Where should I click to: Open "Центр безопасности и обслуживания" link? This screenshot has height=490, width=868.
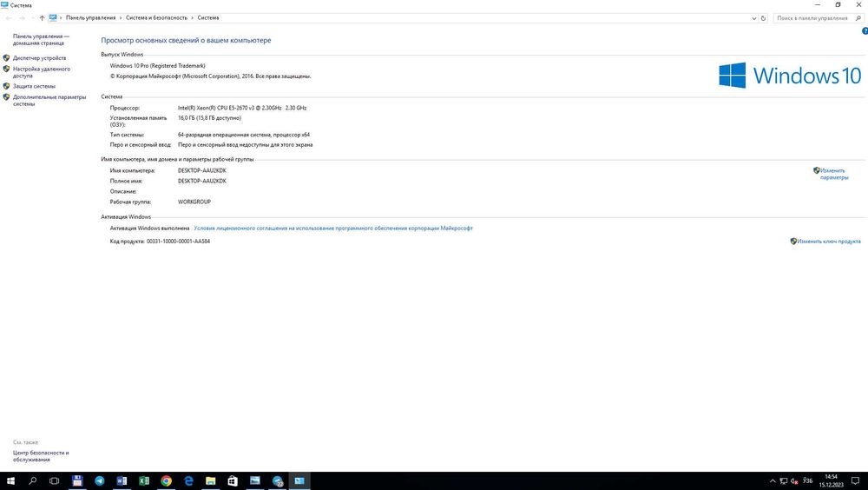click(41, 455)
